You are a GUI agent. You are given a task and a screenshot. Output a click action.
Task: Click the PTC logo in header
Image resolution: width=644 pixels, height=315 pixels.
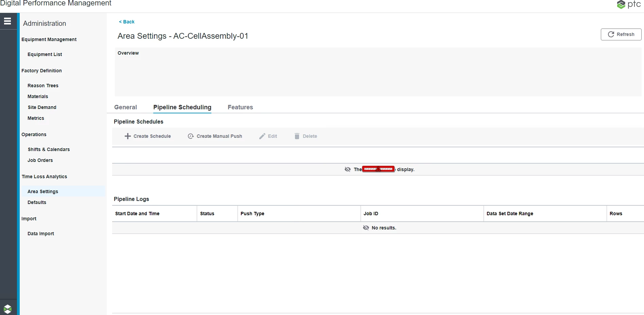tap(629, 4)
